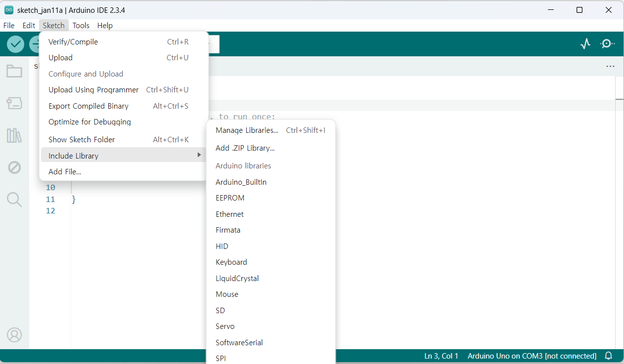This screenshot has height=364, width=624.
Task: Open the editor tab three-dots menu
Action: click(x=610, y=66)
